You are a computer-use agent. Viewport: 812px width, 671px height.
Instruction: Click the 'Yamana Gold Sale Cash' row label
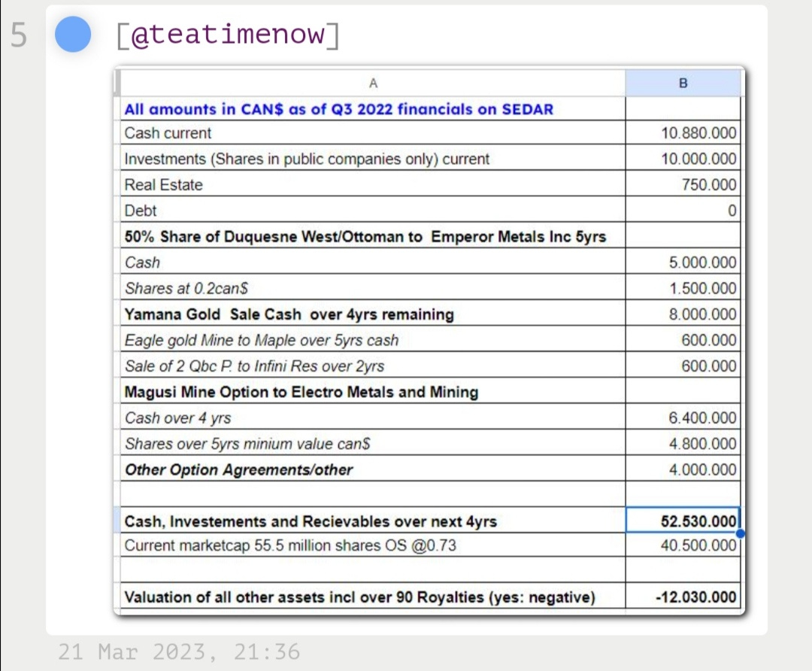(x=289, y=314)
